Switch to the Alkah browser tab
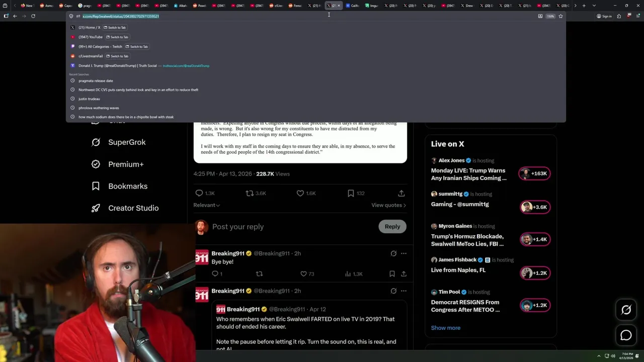 point(180,6)
